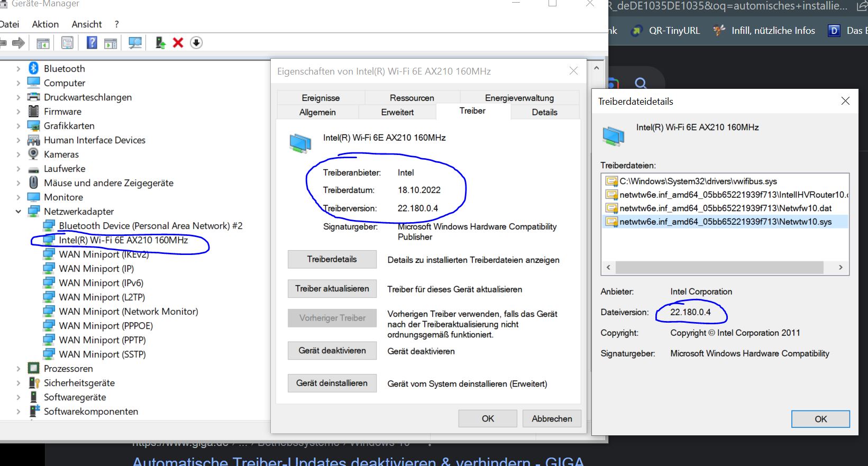868x466 pixels.
Task: Open the Datei menu
Action: (x=9, y=24)
